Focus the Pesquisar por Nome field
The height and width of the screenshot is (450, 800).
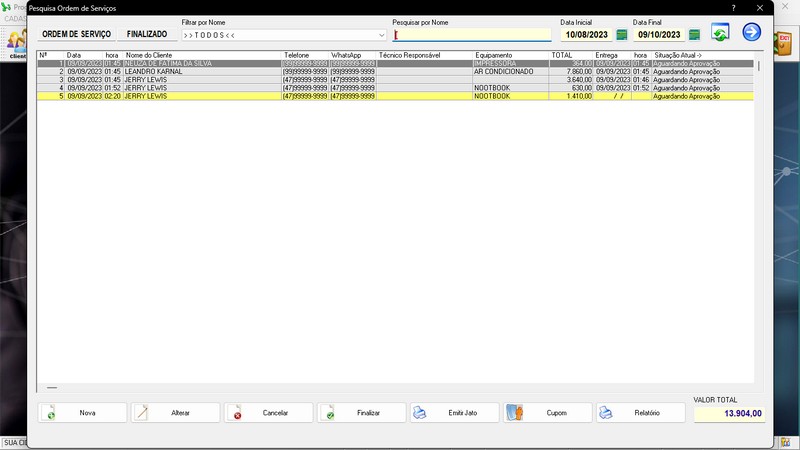472,35
